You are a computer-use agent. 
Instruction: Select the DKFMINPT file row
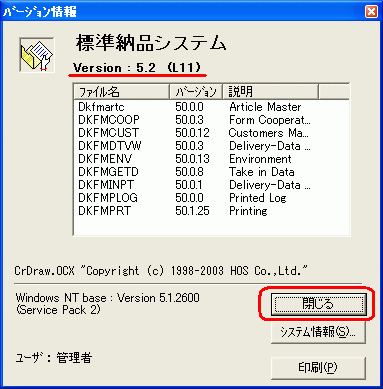211,185
